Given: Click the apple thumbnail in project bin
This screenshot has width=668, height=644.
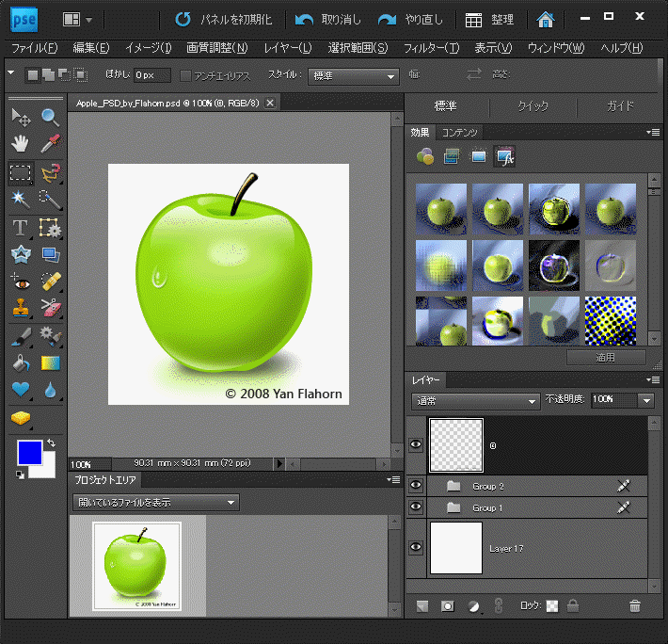Looking at the screenshot, I should (139, 566).
